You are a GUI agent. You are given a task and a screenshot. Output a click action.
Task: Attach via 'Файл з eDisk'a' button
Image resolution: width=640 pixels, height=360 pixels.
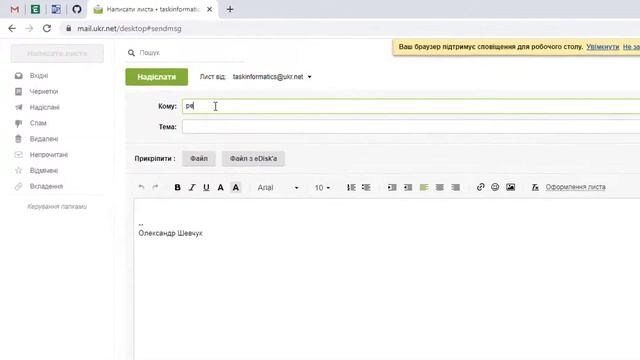tap(253, 158)
